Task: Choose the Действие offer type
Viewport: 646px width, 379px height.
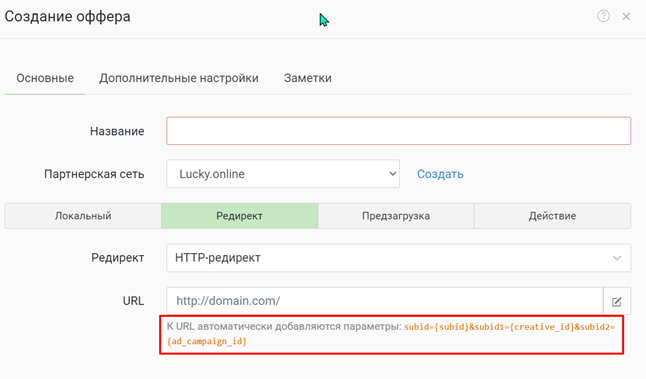Action: point(552,216)
